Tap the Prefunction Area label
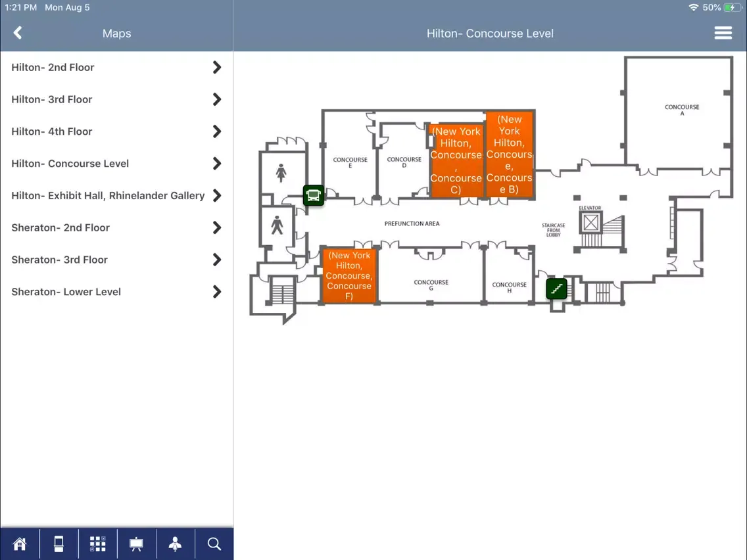Image resolution: width=747 pixels, height=560 pixels. point(412,223)
